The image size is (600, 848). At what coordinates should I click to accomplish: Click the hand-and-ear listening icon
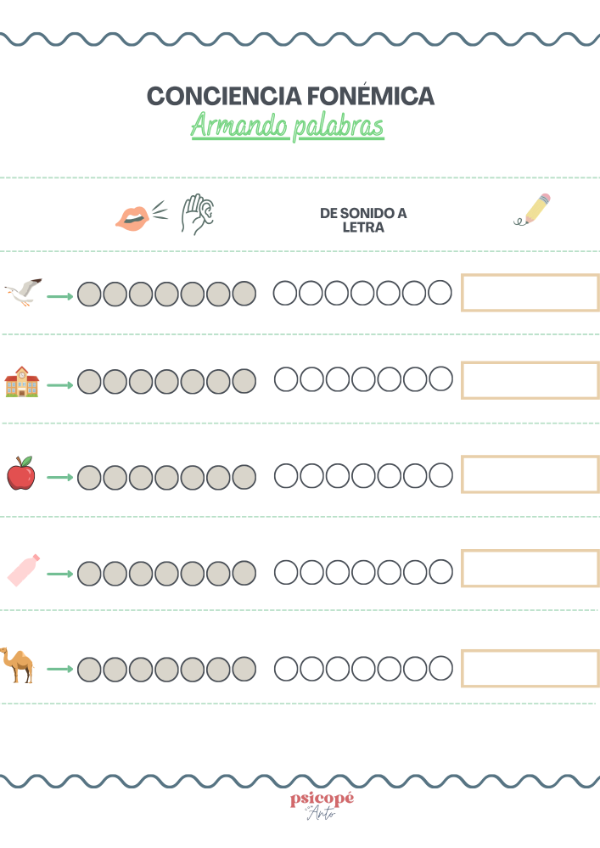click(x=197, y=214)
